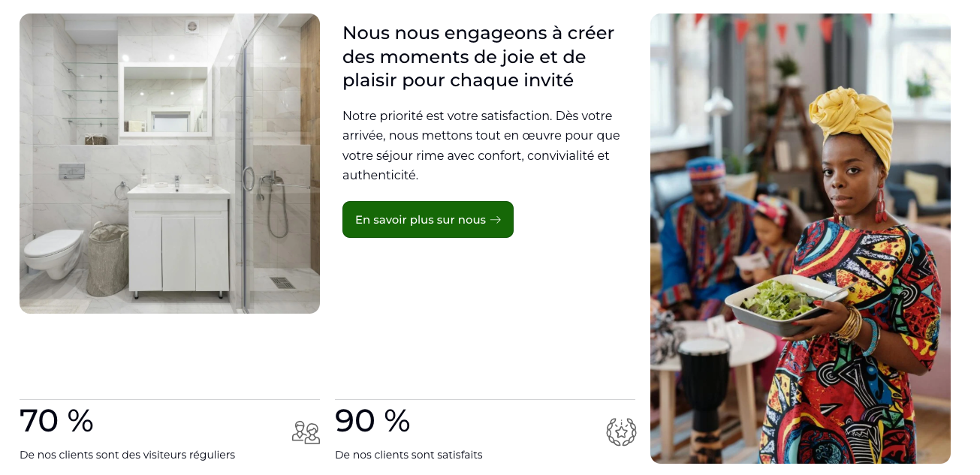Click the arrow in the green button
The image size is (980, 475).
(x=496, y=220)
